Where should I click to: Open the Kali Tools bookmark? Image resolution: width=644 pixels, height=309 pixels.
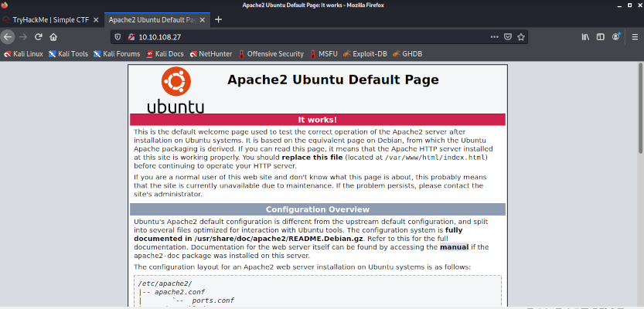point(67,54)
